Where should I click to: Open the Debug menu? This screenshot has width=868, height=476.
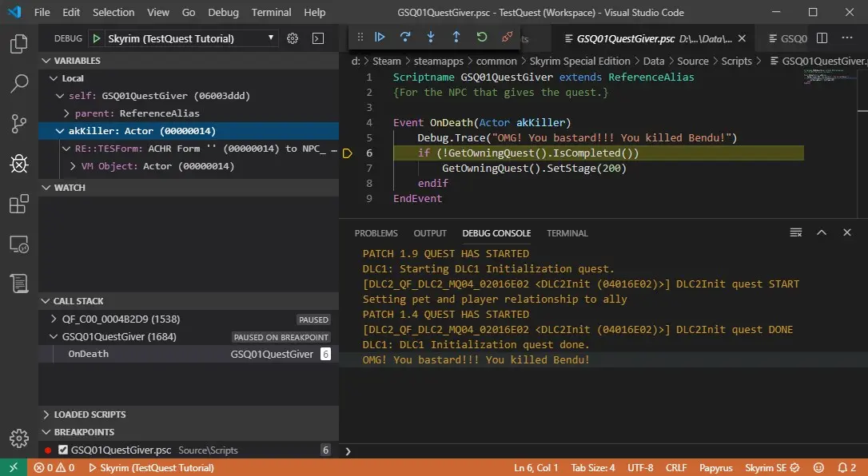(223, 12)
